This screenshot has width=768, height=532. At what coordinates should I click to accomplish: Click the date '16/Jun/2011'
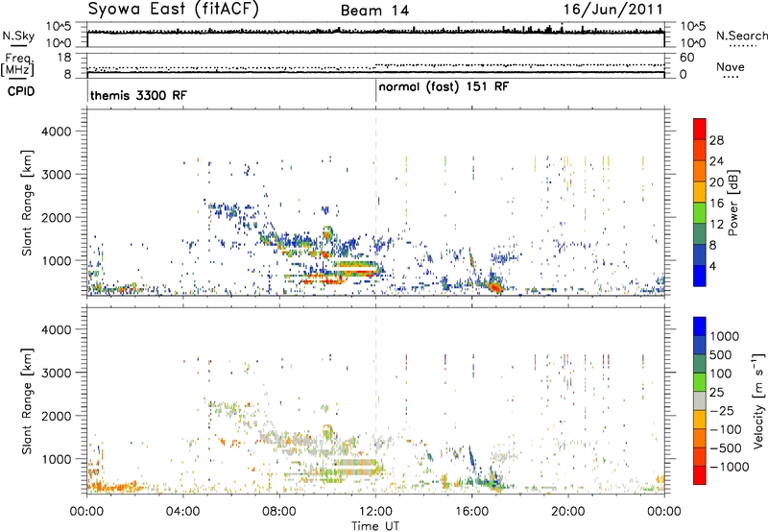point(613,10)
